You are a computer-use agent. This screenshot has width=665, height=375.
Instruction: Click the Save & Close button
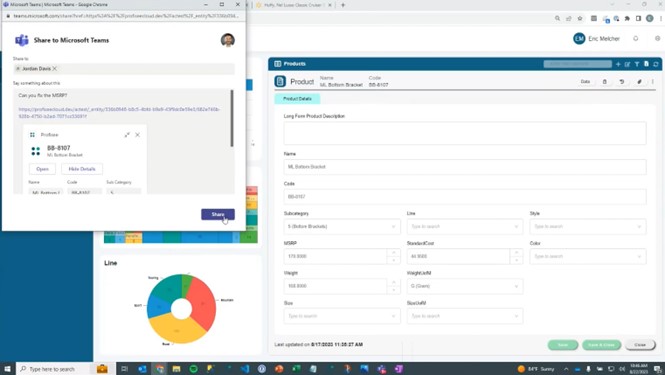point(601,345)
